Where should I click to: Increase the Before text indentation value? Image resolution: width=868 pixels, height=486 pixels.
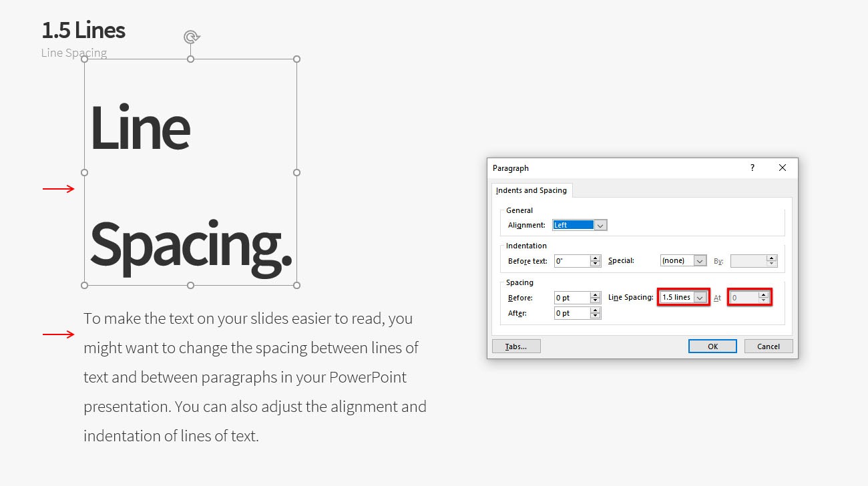tap(596, 258)
